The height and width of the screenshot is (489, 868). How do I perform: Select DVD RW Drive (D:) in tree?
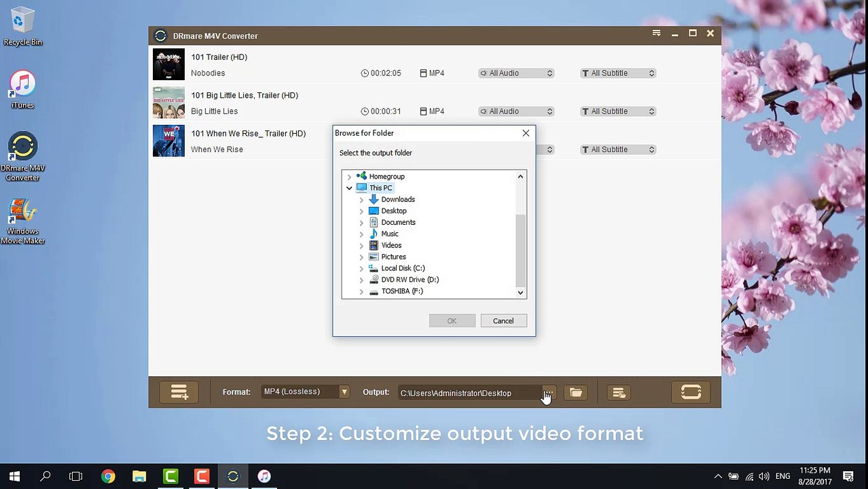410,280
